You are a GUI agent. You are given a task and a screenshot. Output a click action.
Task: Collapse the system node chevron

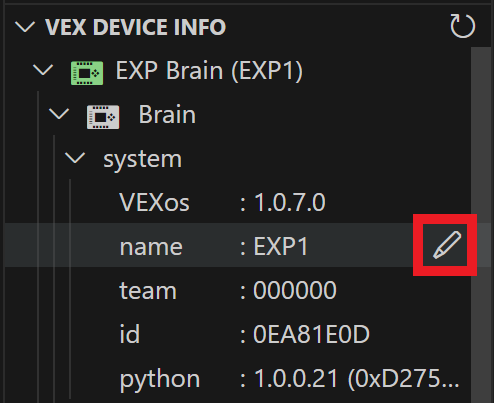75,157
